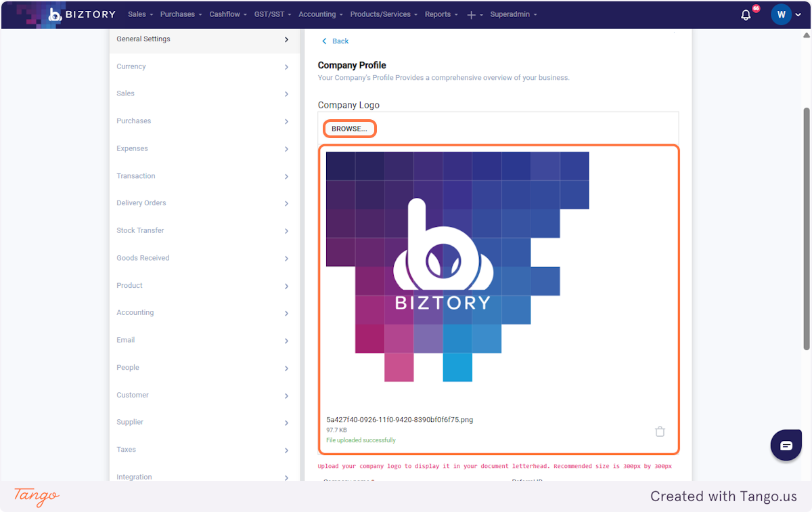This screenshot has height=512, width=812.
Task: Open the chat support widget
Action: (x=786, y=446)
